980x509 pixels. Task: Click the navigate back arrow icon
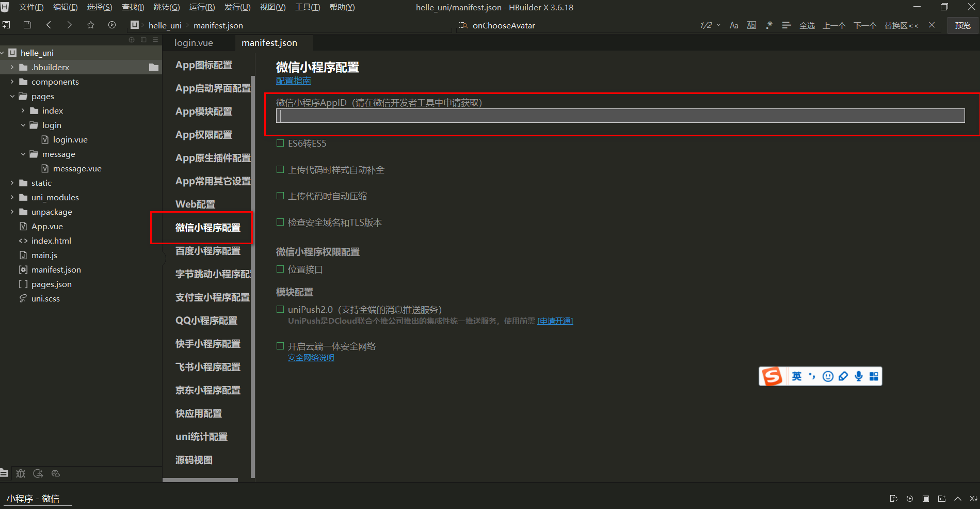point(49,24)
